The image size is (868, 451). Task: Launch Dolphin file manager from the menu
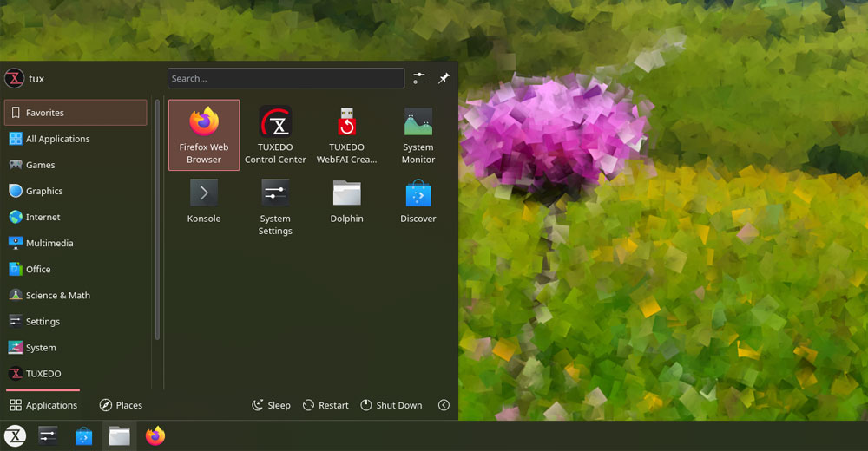tap(346, 200)
